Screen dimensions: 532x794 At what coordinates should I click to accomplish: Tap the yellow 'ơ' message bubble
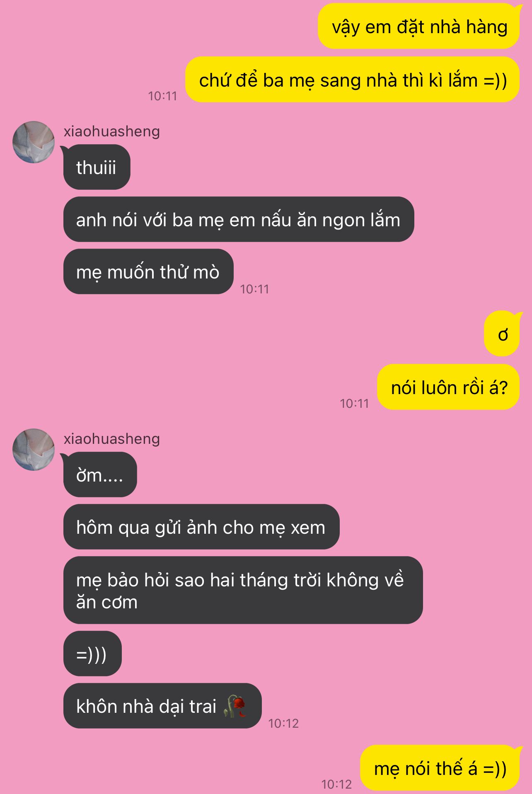point(502,334)
